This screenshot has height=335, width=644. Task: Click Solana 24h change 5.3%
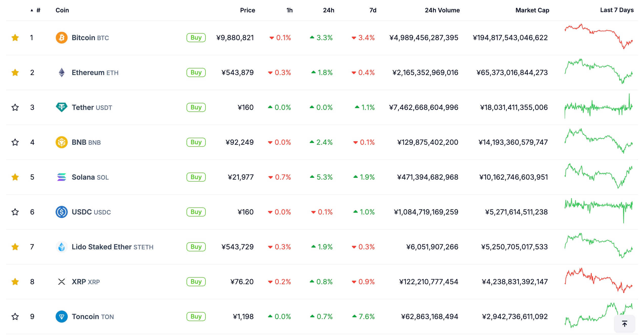coord(321,177)
